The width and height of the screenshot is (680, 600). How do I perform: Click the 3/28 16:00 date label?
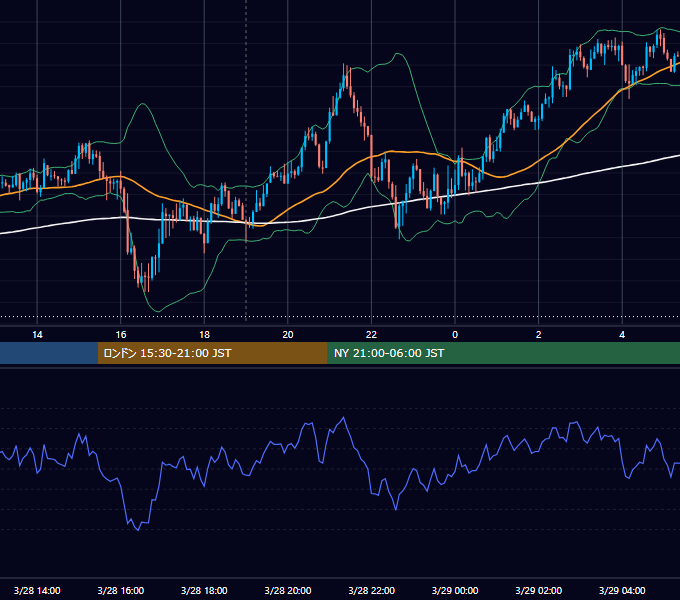[x=121, y=590]
